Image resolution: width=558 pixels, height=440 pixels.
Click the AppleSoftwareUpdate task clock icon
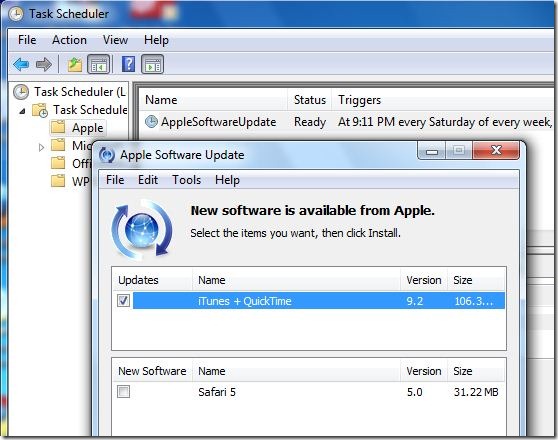click(151, 122)
